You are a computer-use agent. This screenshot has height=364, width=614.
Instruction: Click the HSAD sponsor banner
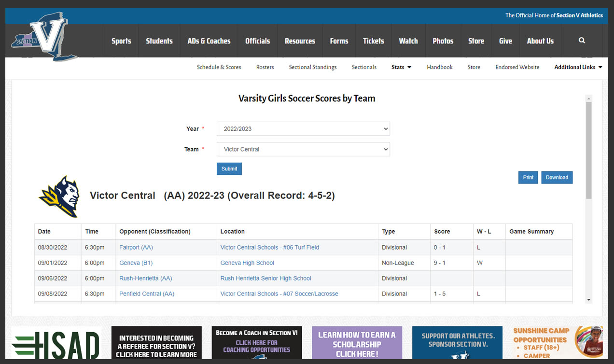[x=56, y=343]
